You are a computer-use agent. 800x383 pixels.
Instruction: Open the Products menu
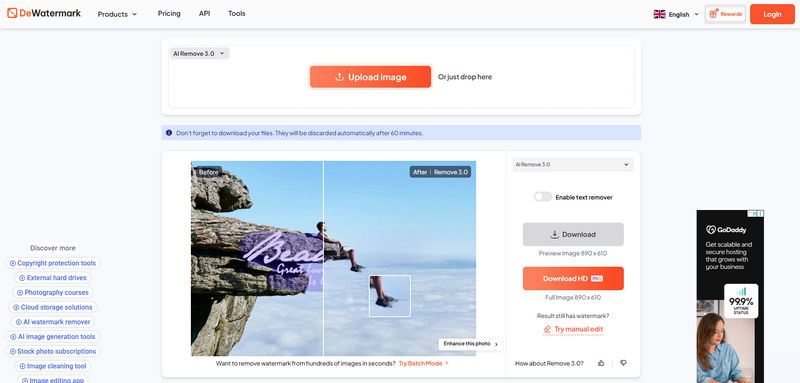[117, 14]
